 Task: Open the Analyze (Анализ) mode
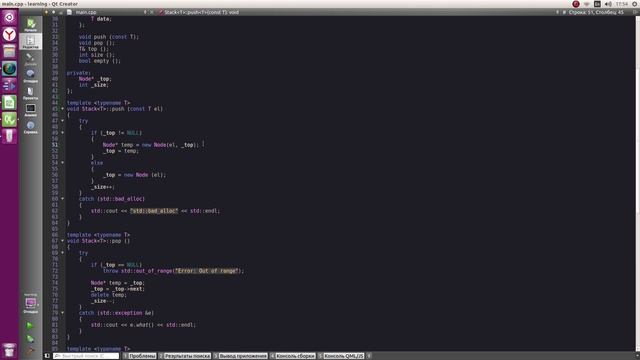click(x=31, y=110)
